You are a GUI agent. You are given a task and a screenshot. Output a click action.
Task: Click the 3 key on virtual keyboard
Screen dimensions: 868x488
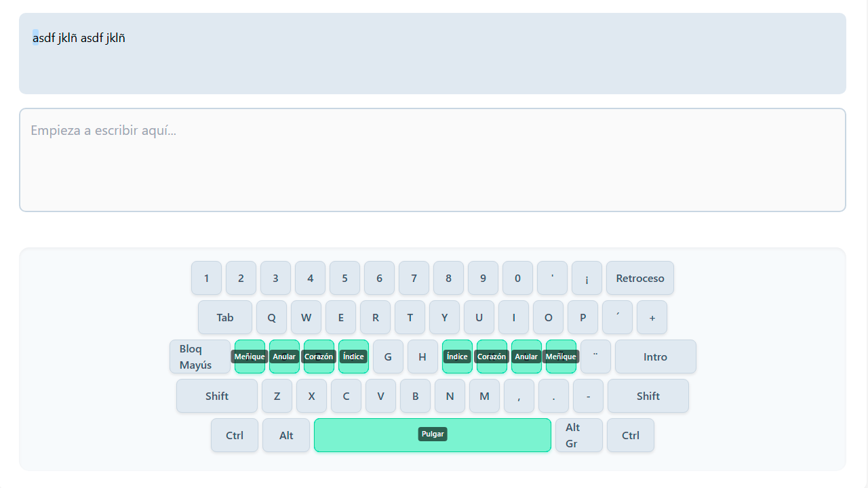pyautogui.click(x=276, y=278)
